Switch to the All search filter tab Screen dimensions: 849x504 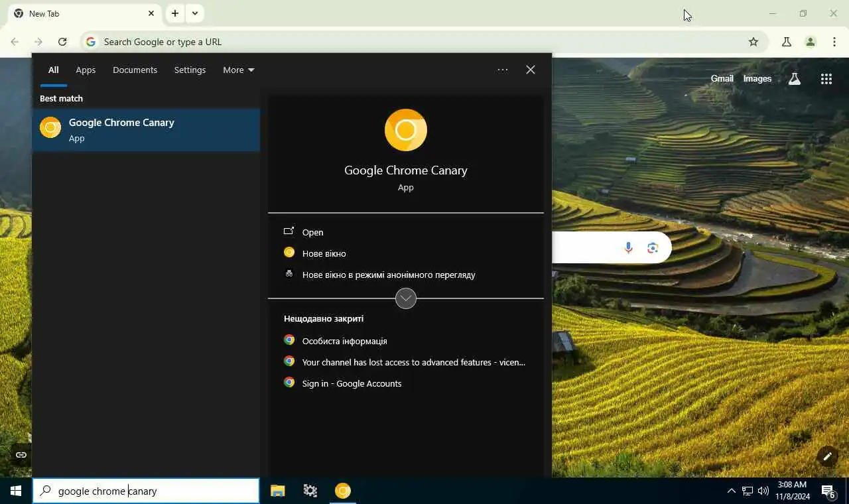(x=53, y=70)
